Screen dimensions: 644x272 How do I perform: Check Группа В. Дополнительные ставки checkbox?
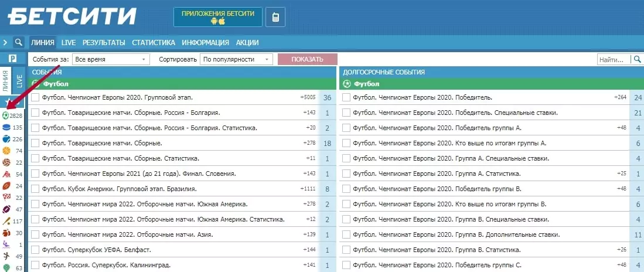click(347, 234)
